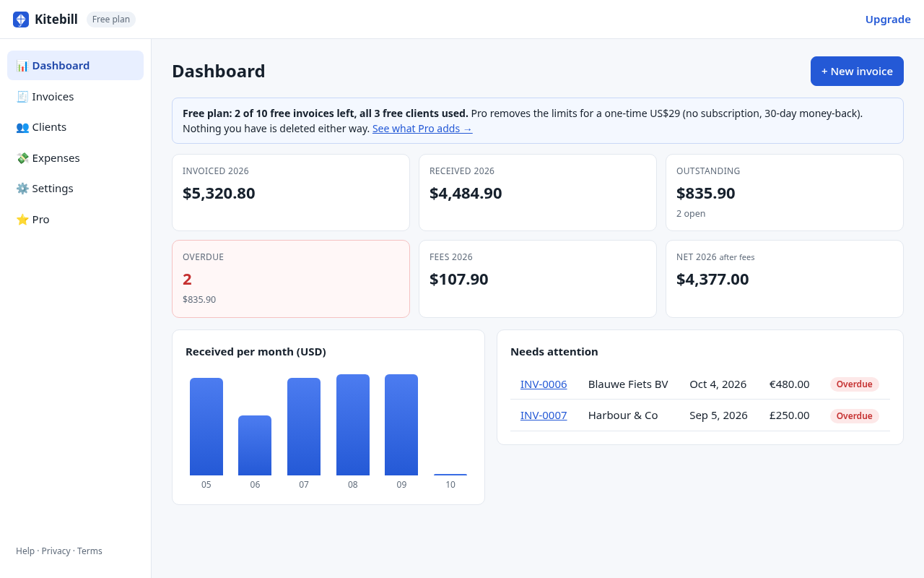The width and height of the screenshot is (924, 578).
Task: Click the Harbour & Co client name
Action: (623, 415)
